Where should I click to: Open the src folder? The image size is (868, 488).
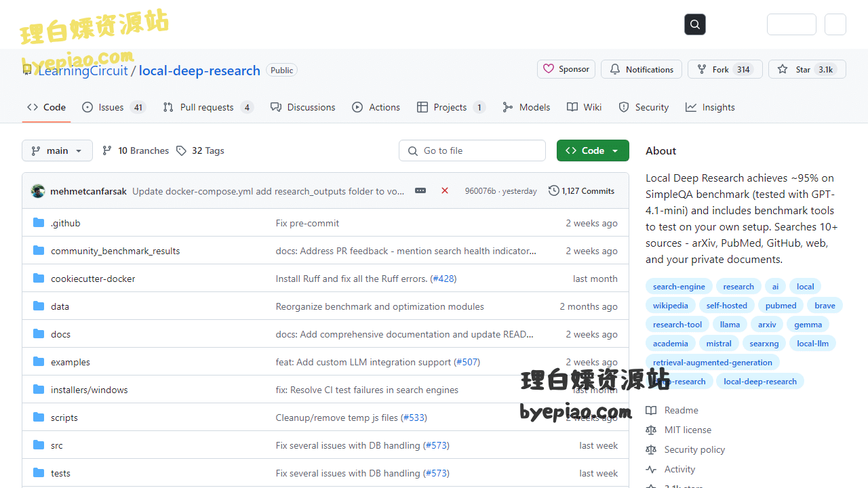[57, 445]
